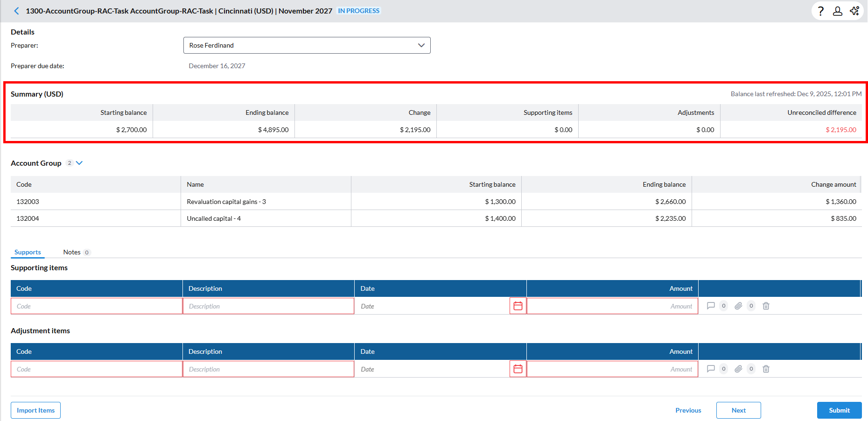Open calendar picker in Supporting items row
The height and width of the screenshot is (421, 868).
pyautogui.click(x=518, y=306)
